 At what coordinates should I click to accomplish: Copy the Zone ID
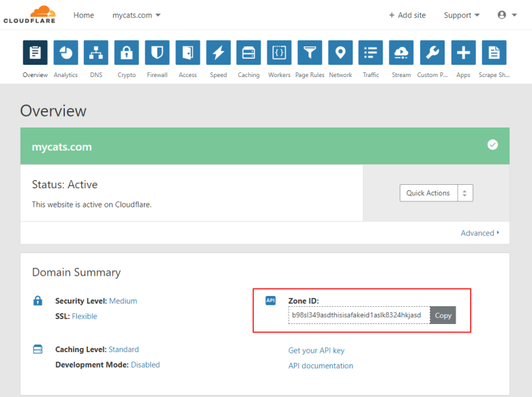(443, 315)
